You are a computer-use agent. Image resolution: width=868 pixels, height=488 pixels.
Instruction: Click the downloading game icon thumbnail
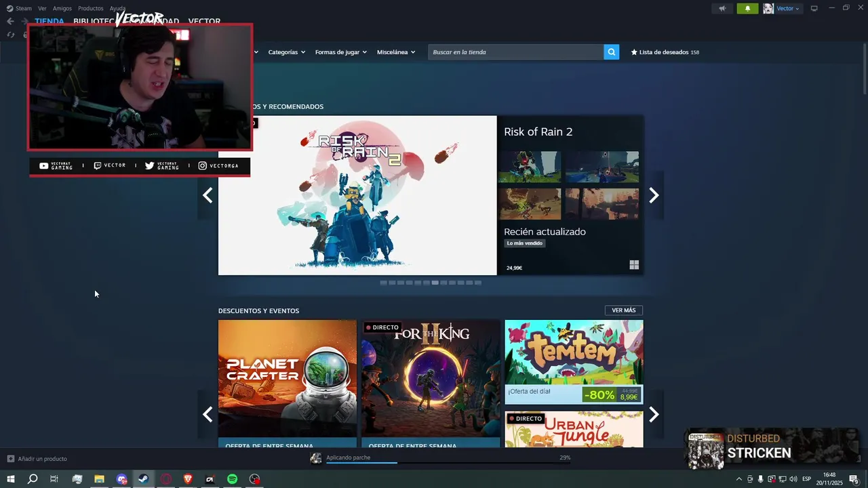click(316, 459)
